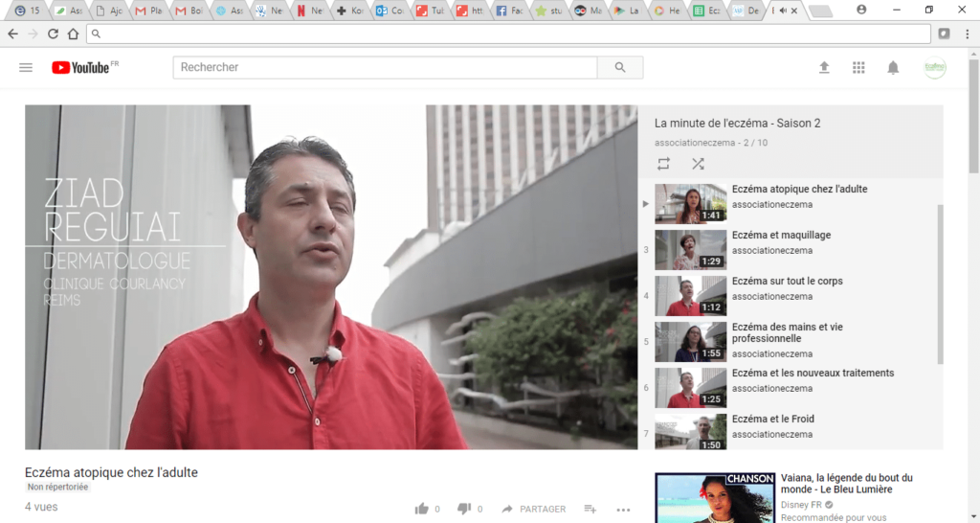Like the video with thumbs up

point(422,509)
